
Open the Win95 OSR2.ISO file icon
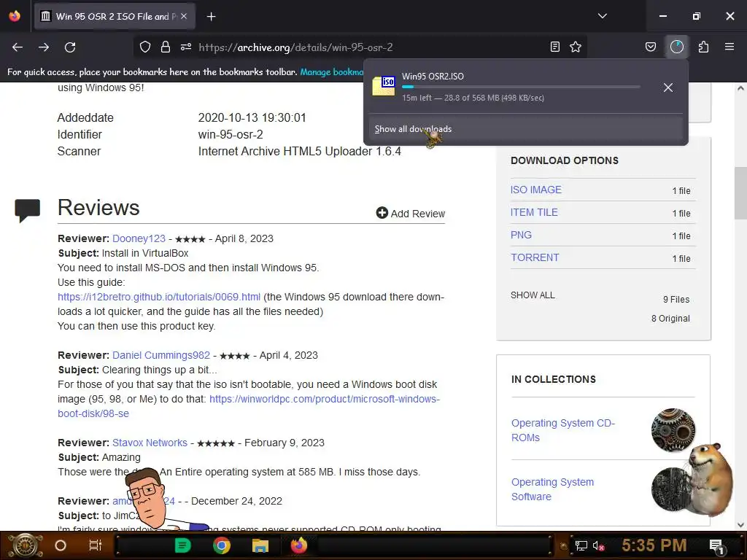coord(384,86)
